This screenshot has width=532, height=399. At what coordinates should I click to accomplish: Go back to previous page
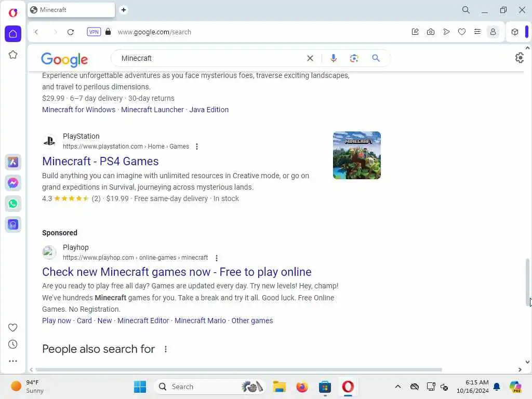pos(36,32)
